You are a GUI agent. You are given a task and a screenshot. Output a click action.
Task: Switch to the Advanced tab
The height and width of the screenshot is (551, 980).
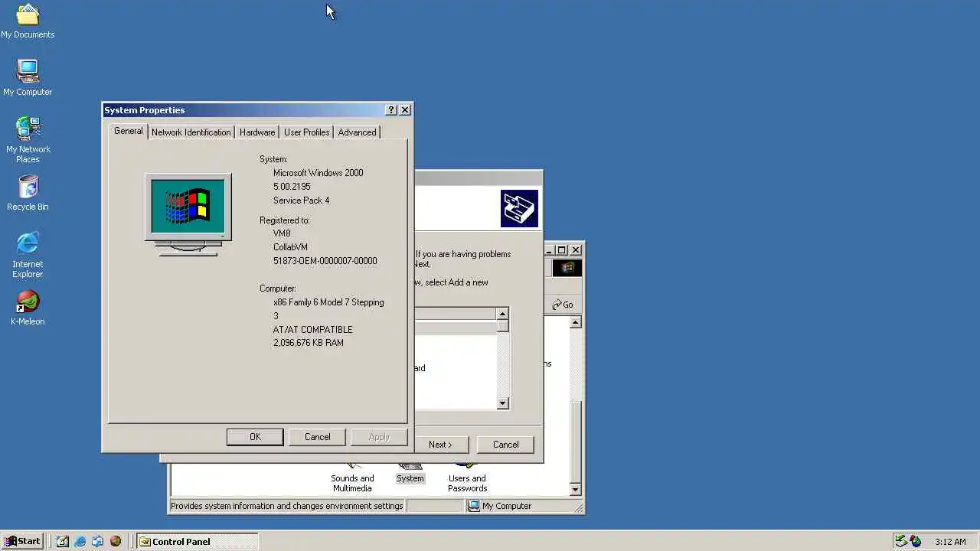[x=357, y=132]
